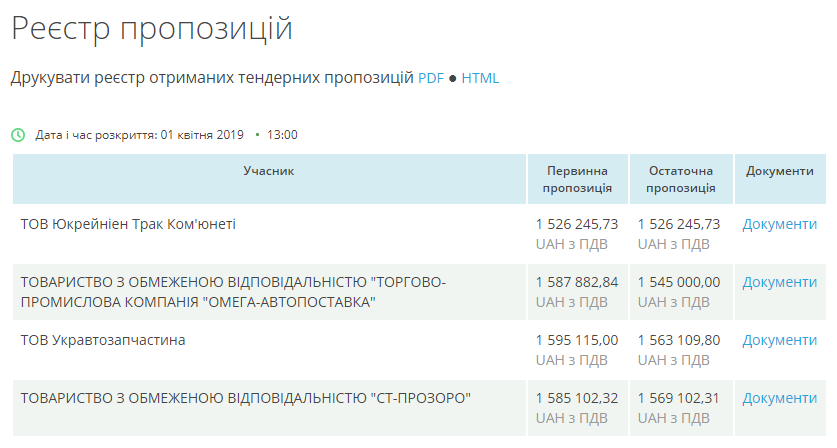The height and width of the screenshot is (448, 837).
Task: Click the Учасник column header
Action: 269,172
